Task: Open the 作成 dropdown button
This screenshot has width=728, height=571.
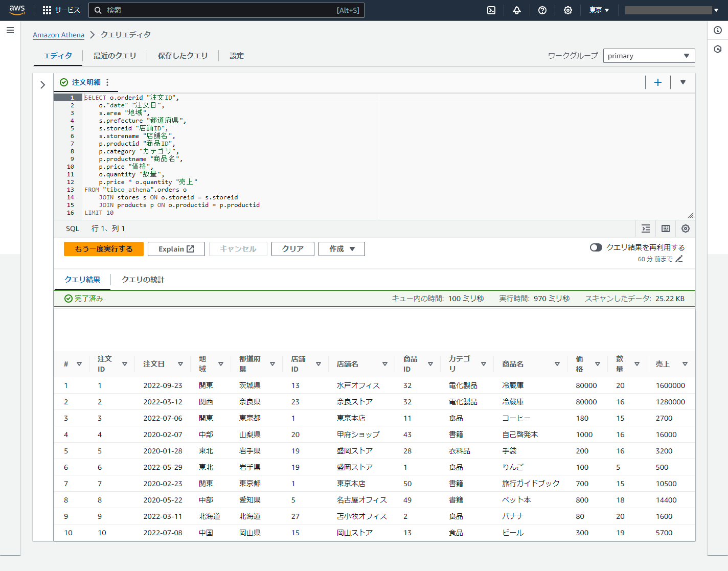Action: (342, 249)
